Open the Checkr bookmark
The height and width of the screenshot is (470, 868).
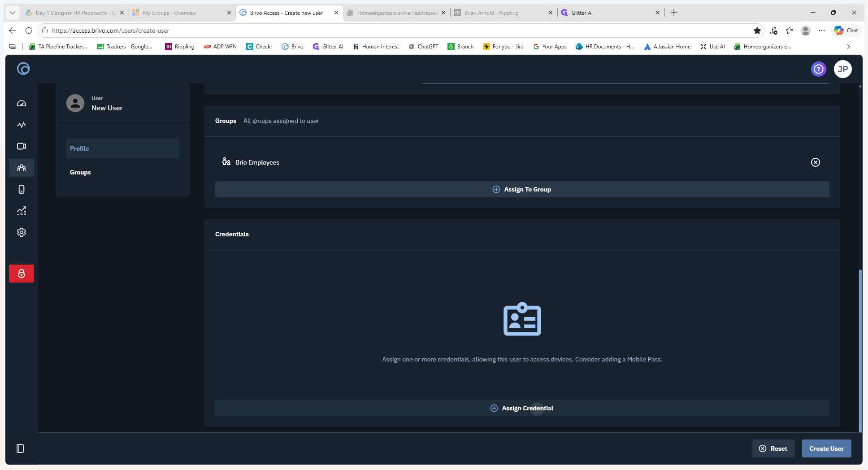click(259, 47)
